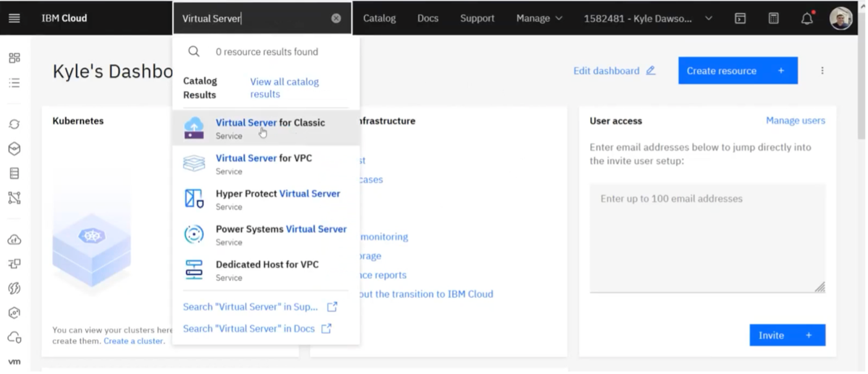The width and height of the screenshot is (868, 374).
Task: Open the account switcher 1582481 - Kyle Dawso
Action: click(x=648, y=19)
